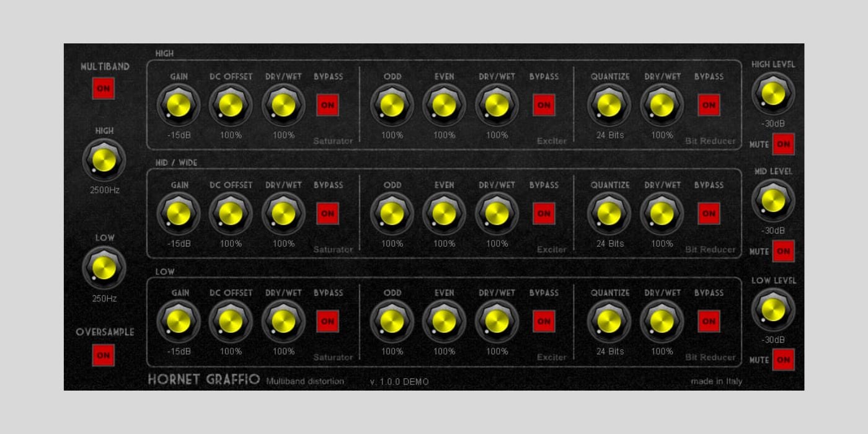Select the Mid band Odd harmonics knob
The width and height of the screenshot is (868, 434).
[392, 213]
